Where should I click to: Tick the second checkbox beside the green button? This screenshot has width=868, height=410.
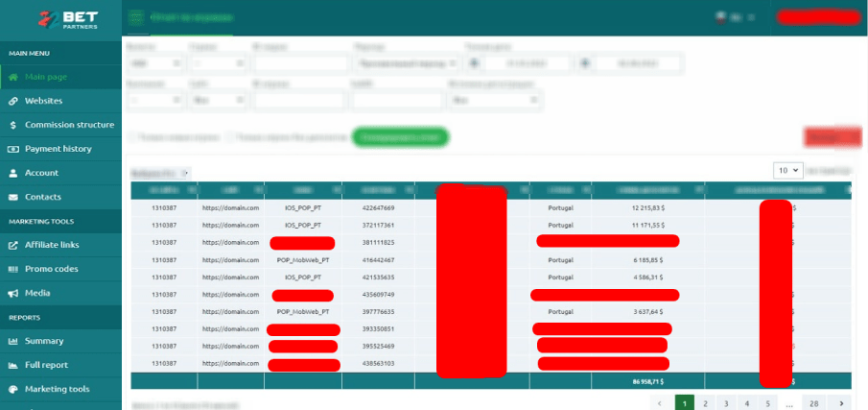tap(229, 137)
